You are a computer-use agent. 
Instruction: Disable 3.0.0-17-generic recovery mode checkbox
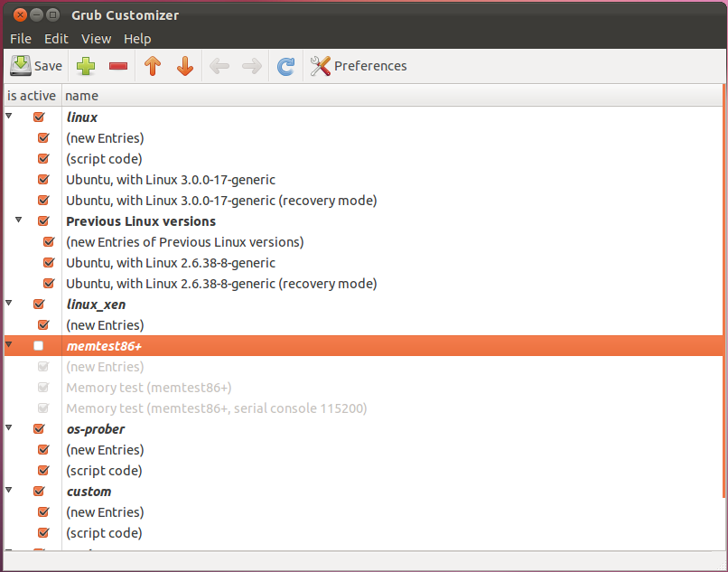pos(43,200)
